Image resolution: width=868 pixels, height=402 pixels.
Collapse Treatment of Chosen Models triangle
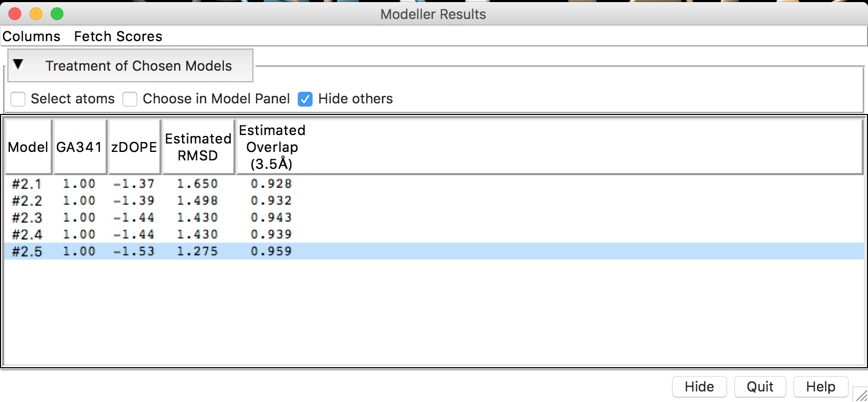(x=18, y=64)
